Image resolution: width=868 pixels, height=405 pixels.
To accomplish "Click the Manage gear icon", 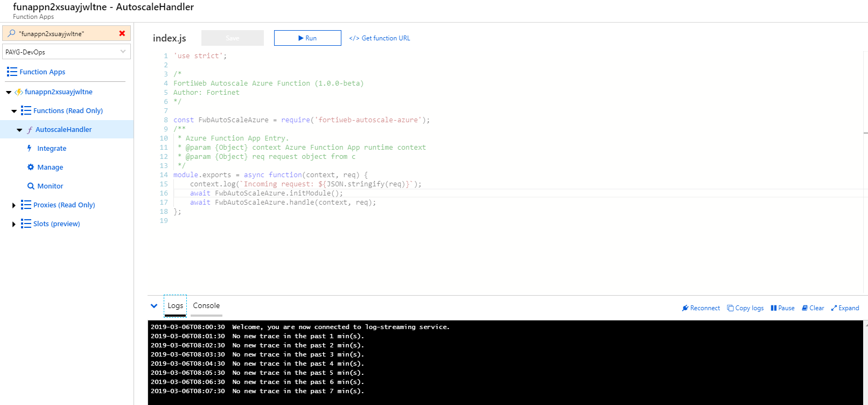I will tap(31, 167).
